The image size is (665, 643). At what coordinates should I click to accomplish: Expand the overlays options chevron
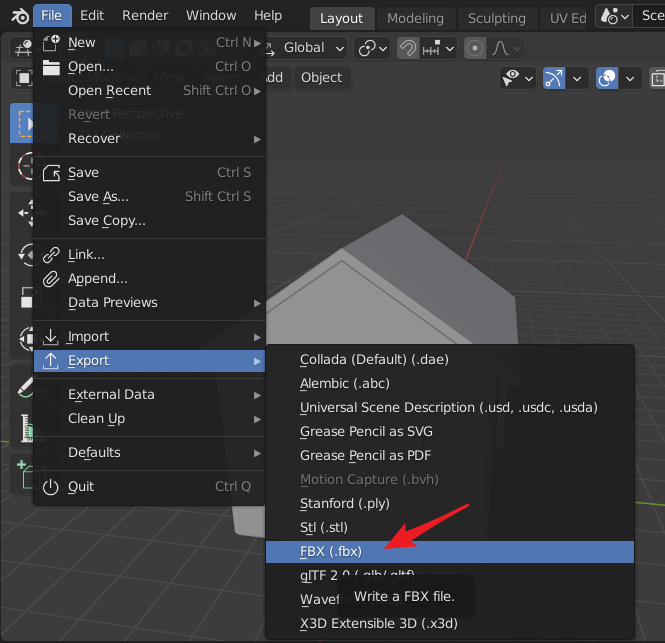coord(630,78)
